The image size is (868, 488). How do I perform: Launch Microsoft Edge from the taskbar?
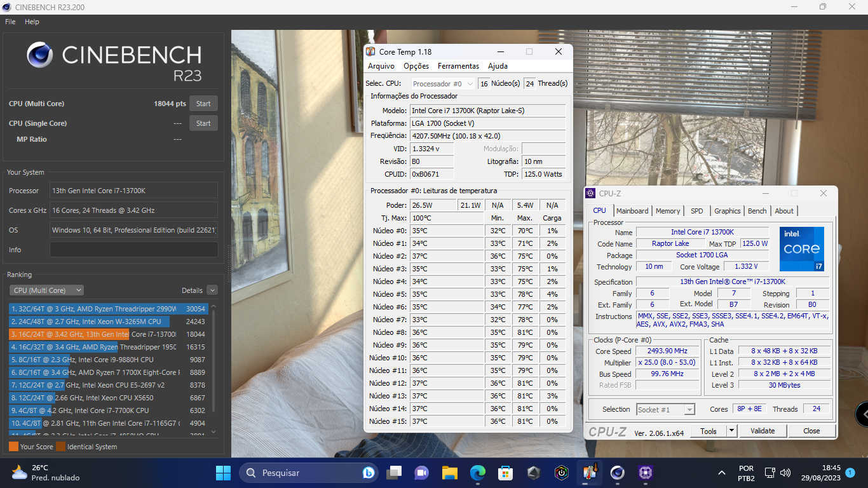click(x=478, y=473)
